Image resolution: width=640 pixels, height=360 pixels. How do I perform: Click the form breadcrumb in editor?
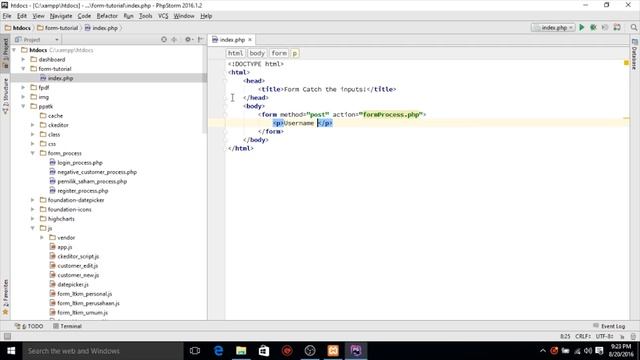pos(279,53)
